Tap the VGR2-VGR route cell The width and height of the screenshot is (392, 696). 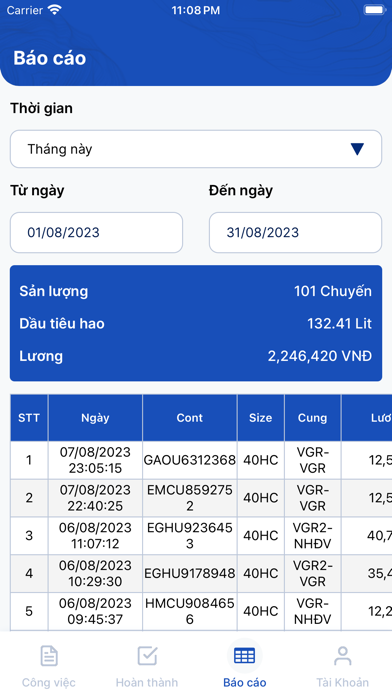click(313, 573)
